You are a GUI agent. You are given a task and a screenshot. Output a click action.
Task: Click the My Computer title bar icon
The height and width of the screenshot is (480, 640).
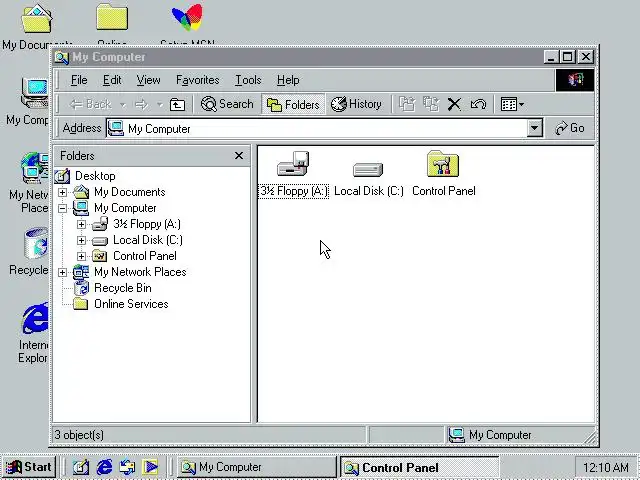[x=62, y=57]
